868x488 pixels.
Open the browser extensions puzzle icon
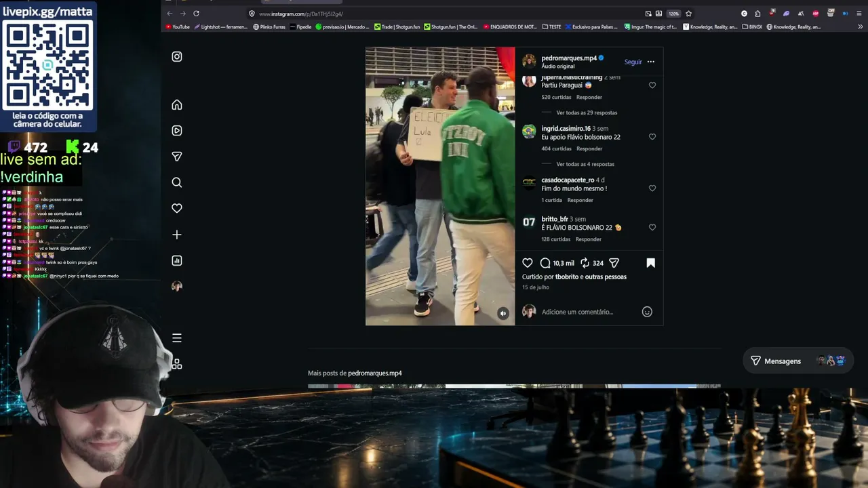(x=757, y=14)
